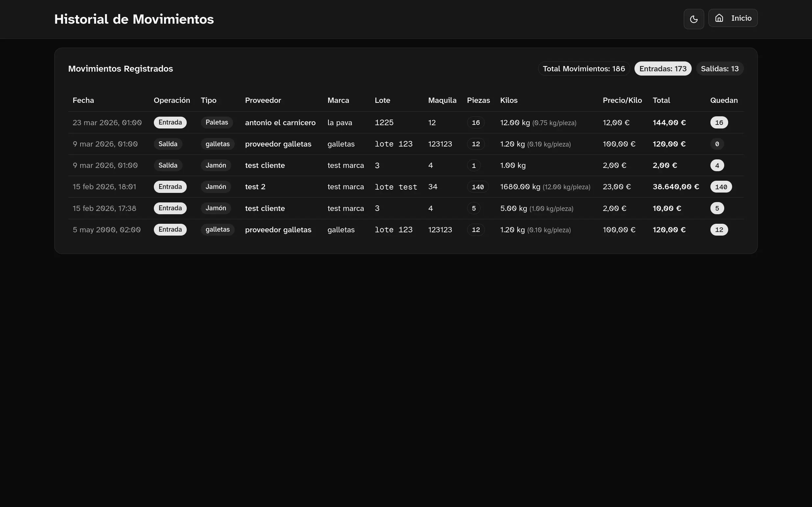Viewport: 812px width, 507px height.
Task: Click provider test 2
Action: tap(255, 187)
